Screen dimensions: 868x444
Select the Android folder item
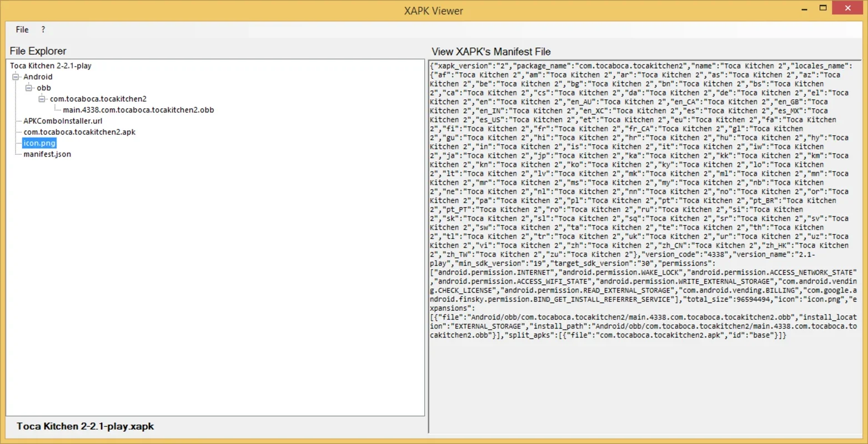click(38, 77)
